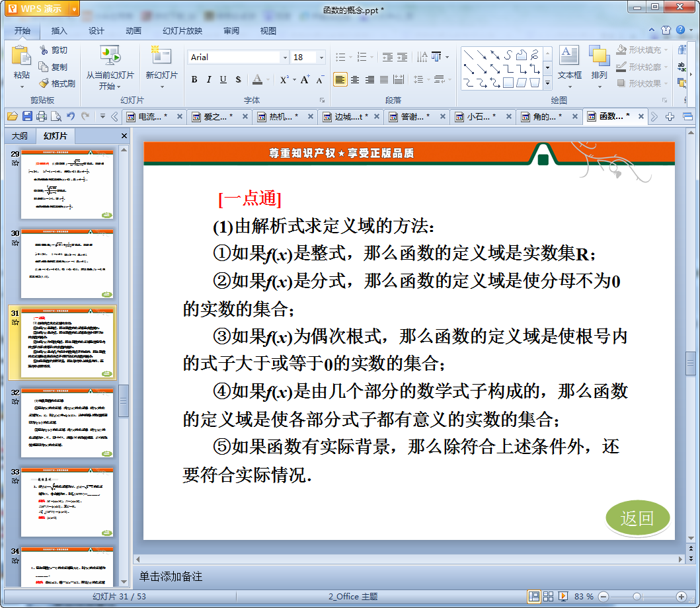Toggle Underline formatting
This screenshot has height=608, width=700.
pyautogui.click(x=223, y=79)
